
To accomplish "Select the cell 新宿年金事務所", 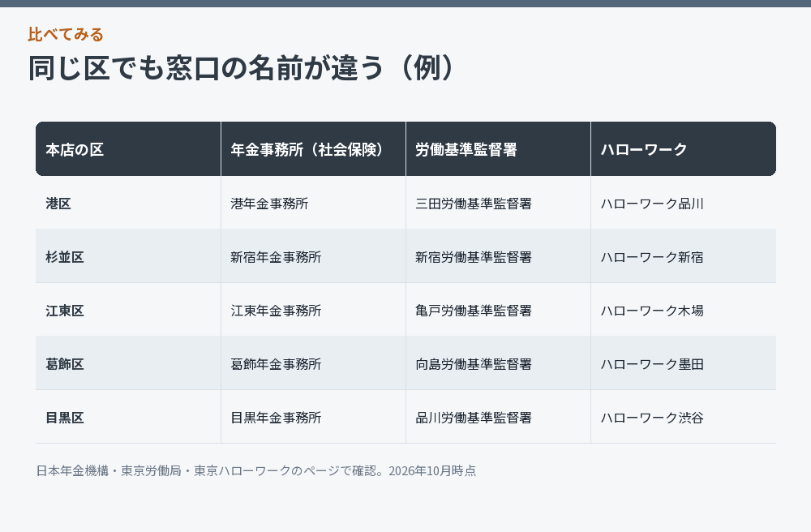I will (313, 256).
